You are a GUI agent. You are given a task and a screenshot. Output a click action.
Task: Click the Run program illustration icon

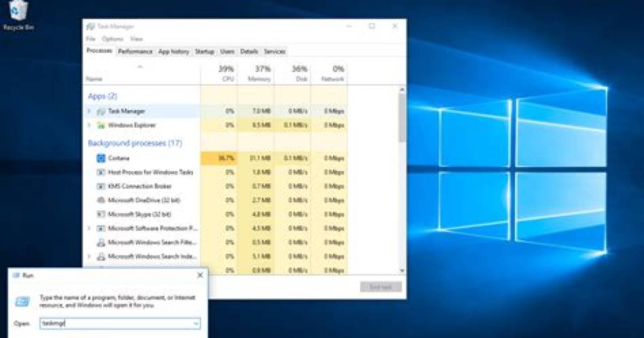pyautogui.click(x=23, y=302)
